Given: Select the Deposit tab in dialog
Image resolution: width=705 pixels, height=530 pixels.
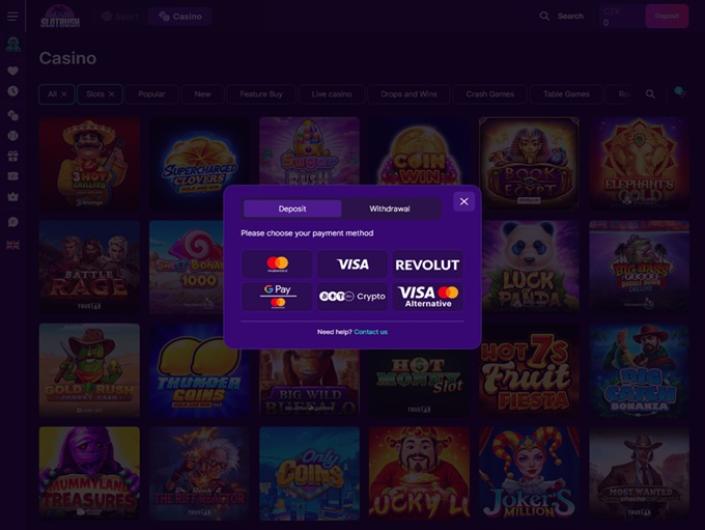Looking at the screenshot, I should pos(292,209).
